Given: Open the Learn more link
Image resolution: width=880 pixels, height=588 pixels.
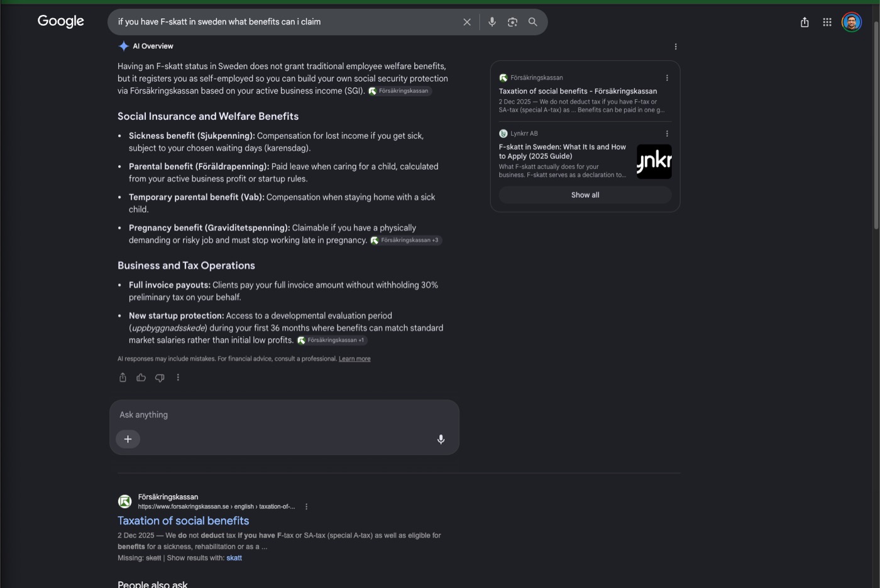Looking at the screenshot, I should [x=355, y=359].
